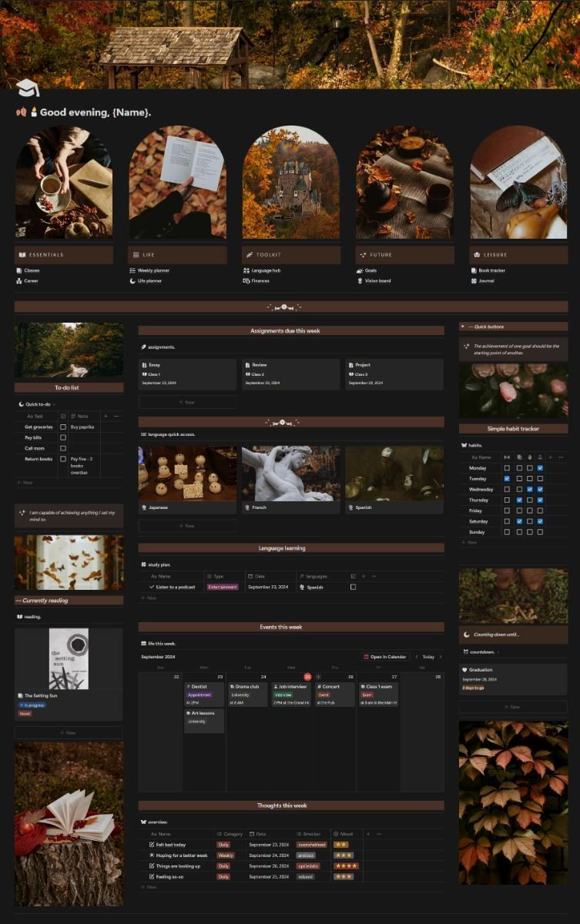Open the French language gallery card
Image resolution: width=580 pixels, height=924 pixels.
[291, 480]
